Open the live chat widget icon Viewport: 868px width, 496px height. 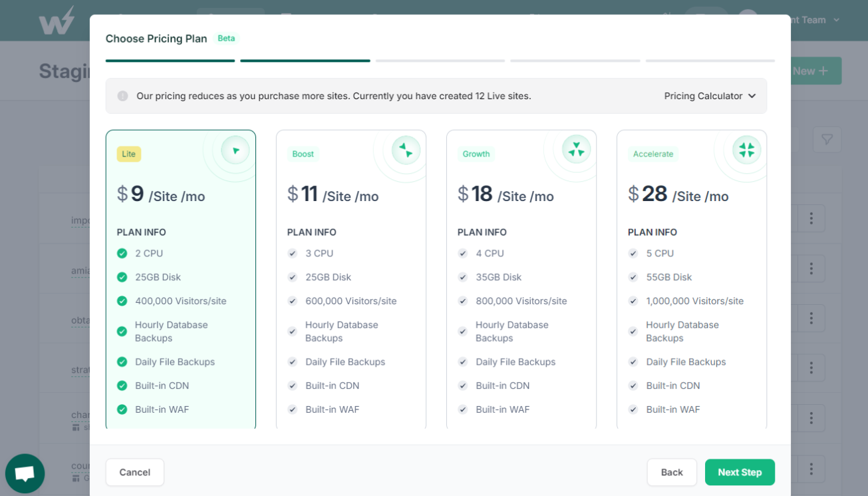25,473
